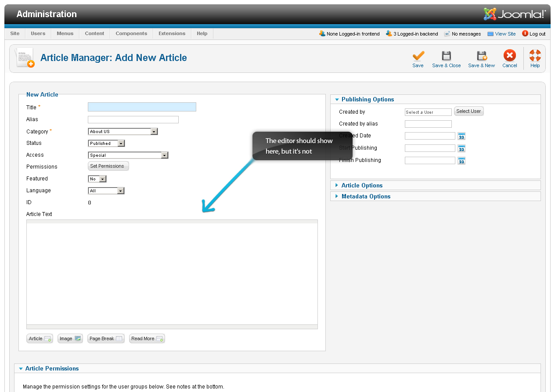
Task: Open the Extensions menu
Action: 172,33
